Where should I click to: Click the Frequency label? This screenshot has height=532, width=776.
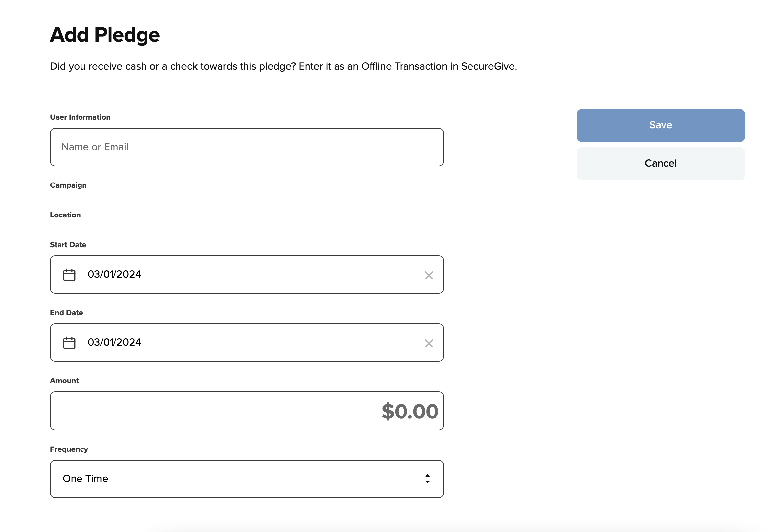point(69,449)
